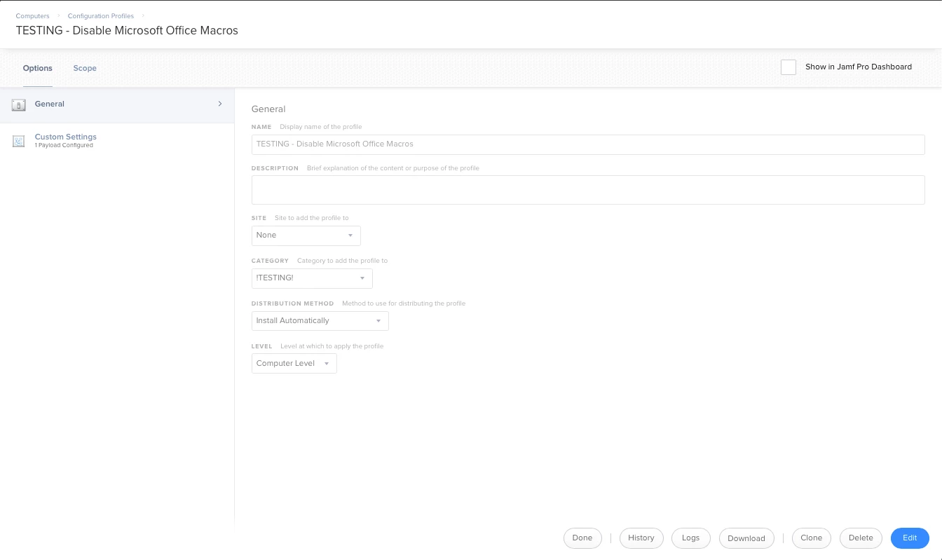This screenshot has width=942, height=560.
Task: Open the Site dropdown showing None
Action: point(306,235)
